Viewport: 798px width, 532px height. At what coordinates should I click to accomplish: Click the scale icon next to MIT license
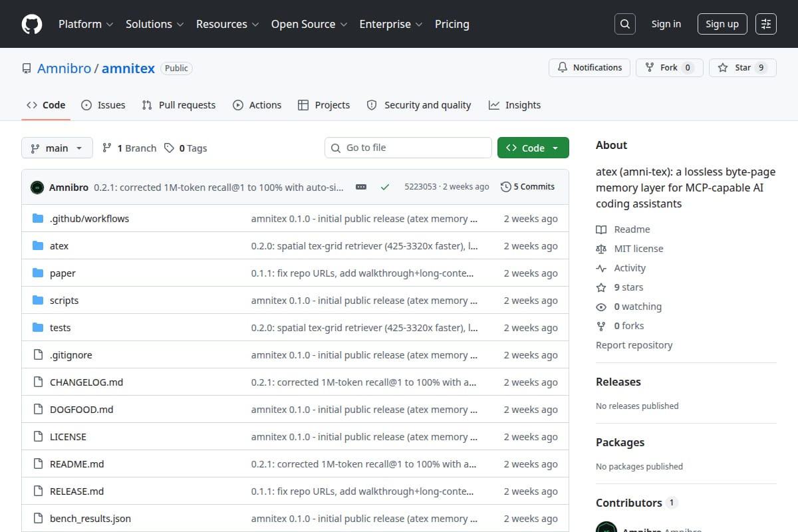point(601,249)
